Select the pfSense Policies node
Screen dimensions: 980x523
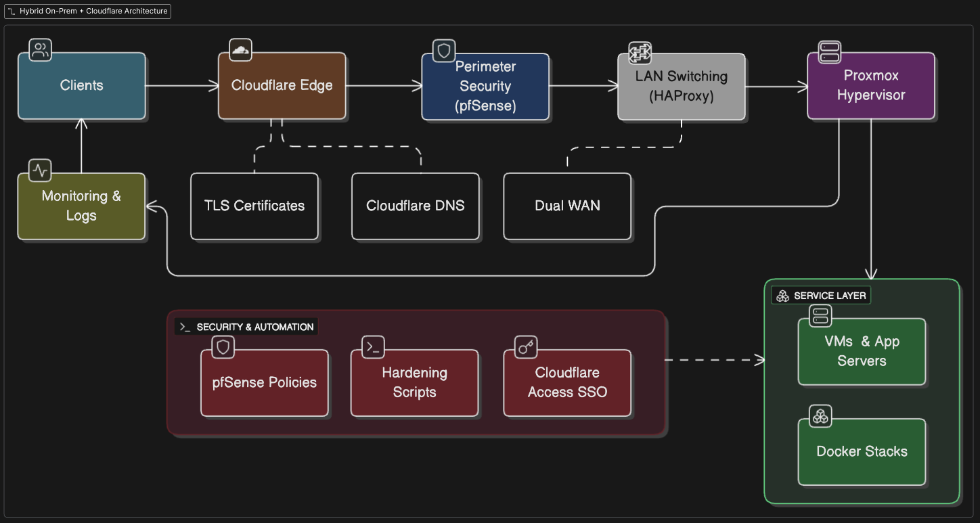[265, 383]
